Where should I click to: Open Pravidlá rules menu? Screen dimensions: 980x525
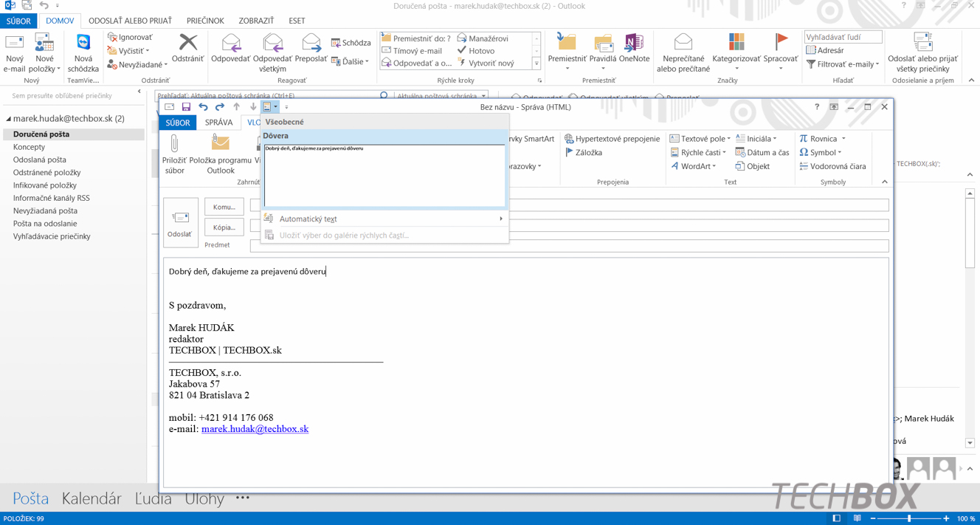pos(603,52)
